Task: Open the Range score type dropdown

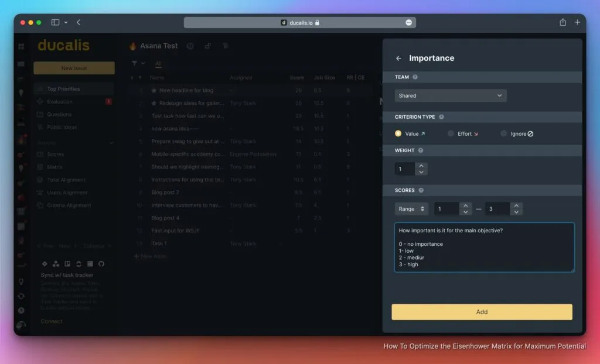Action: [411, 209]
